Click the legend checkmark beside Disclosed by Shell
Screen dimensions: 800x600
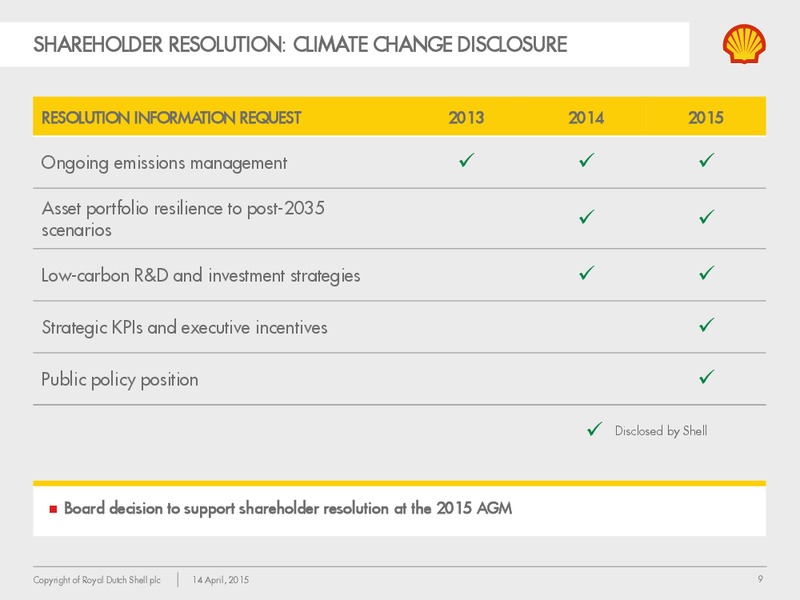point(594,429)
